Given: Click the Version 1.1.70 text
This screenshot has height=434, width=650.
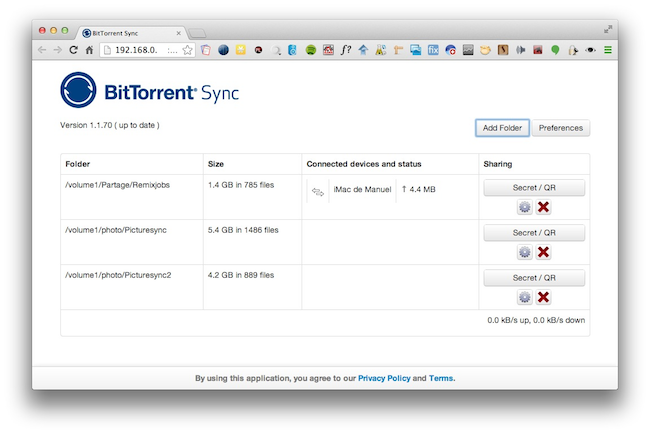Looking at the screenshot, I should (x=110, y=125).
